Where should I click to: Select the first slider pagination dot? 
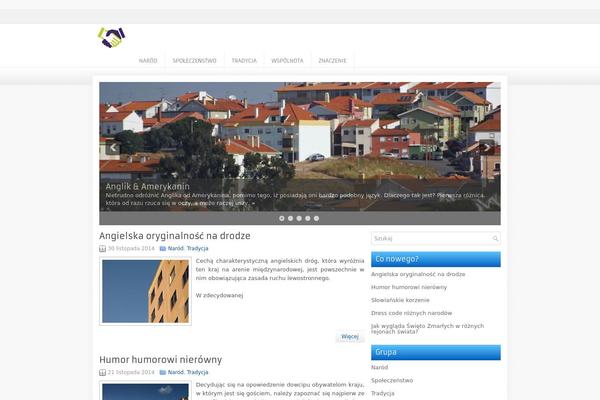(282, 218)
